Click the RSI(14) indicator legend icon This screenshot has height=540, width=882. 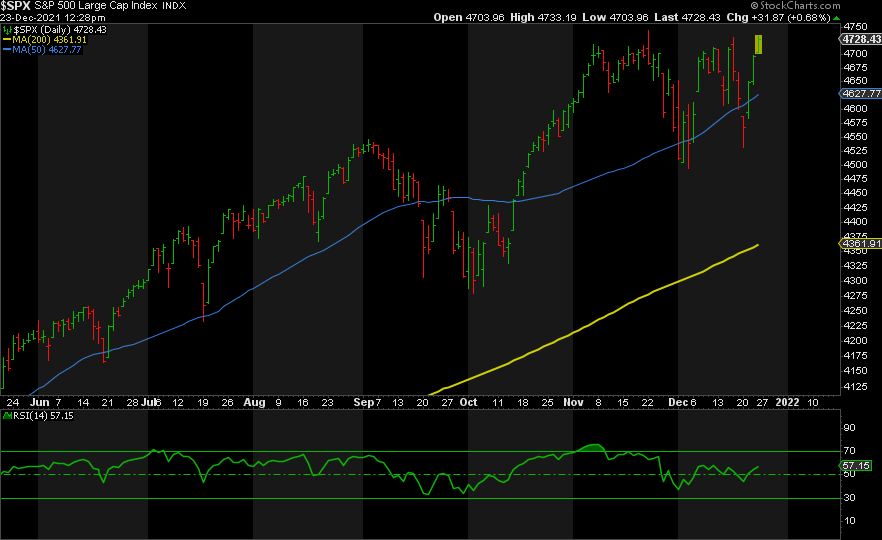(x=7, y=416)
